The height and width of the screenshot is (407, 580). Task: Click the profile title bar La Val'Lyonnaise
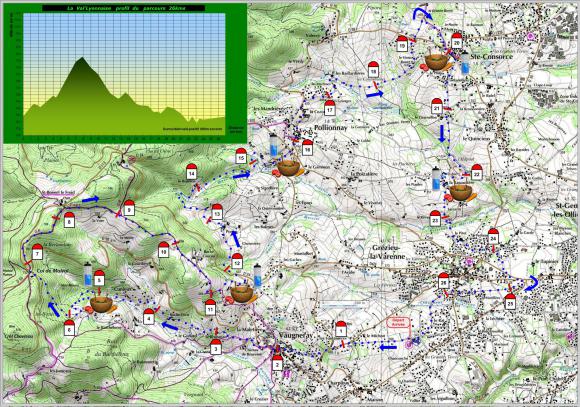(x=123, y=8)
